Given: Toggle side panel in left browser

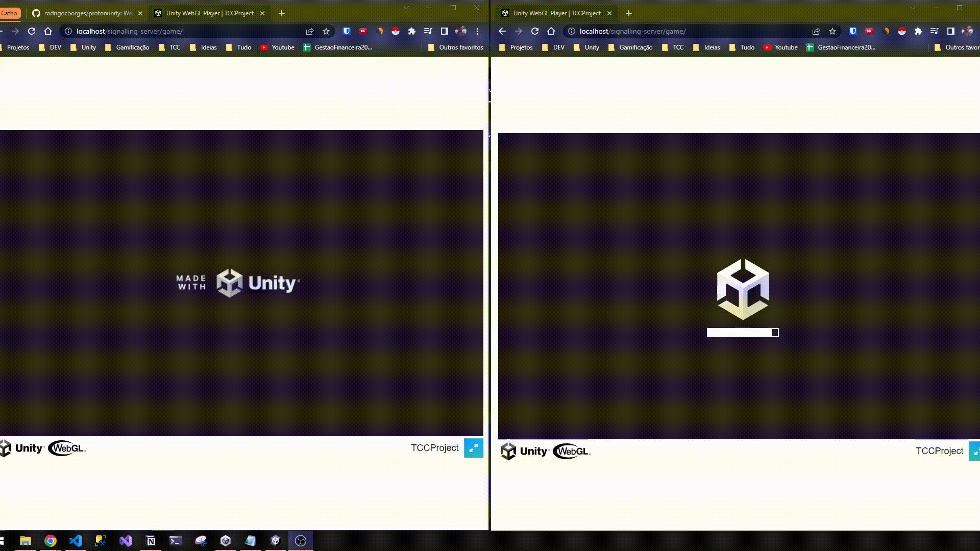Looking at the screenshot, I should [x=445, y=31].
